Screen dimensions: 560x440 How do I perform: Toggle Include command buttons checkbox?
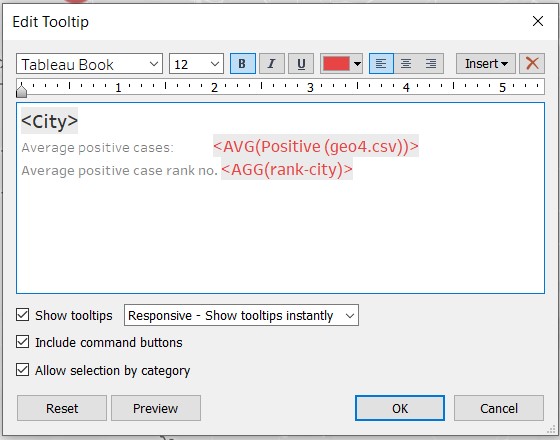click(22, 342)
